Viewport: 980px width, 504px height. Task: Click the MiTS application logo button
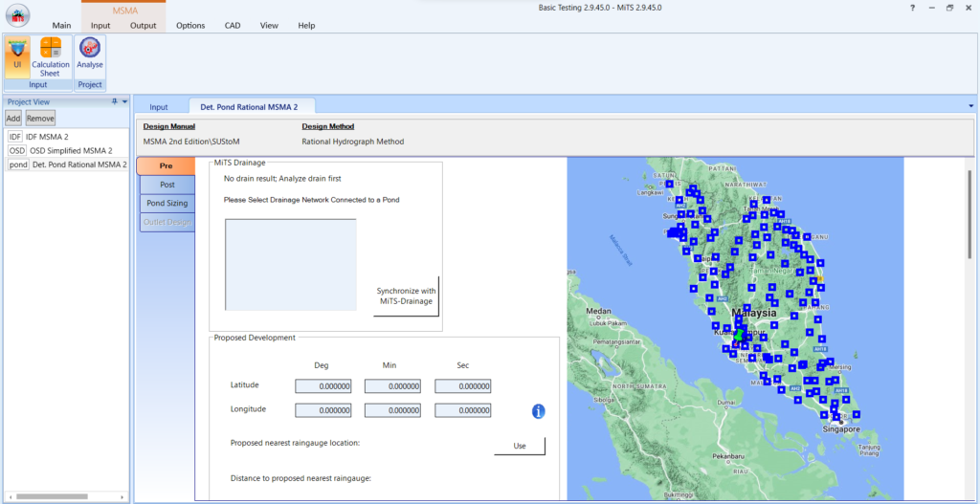17,15
